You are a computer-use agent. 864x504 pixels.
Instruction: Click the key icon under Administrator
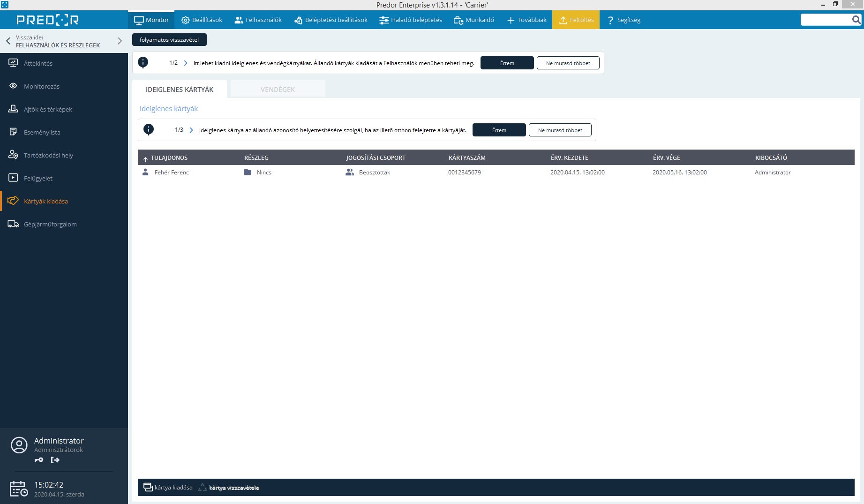[39, 460]
